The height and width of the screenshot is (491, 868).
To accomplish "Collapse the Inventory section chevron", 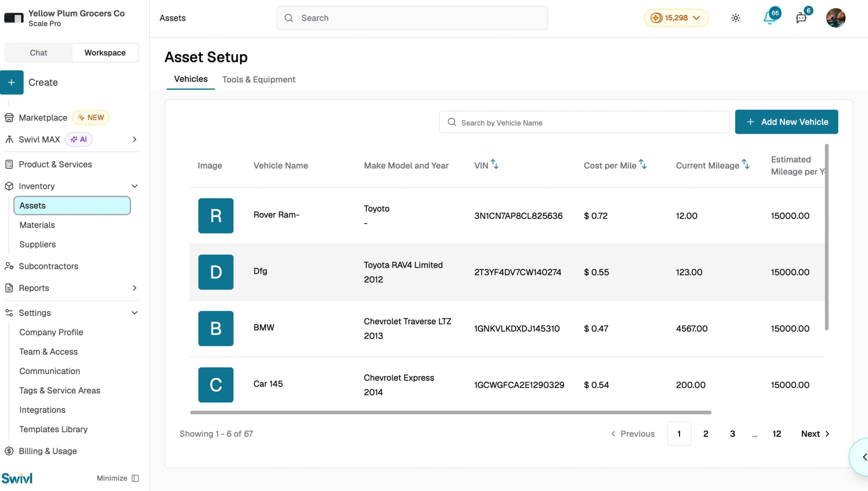I will pos(134,186).
